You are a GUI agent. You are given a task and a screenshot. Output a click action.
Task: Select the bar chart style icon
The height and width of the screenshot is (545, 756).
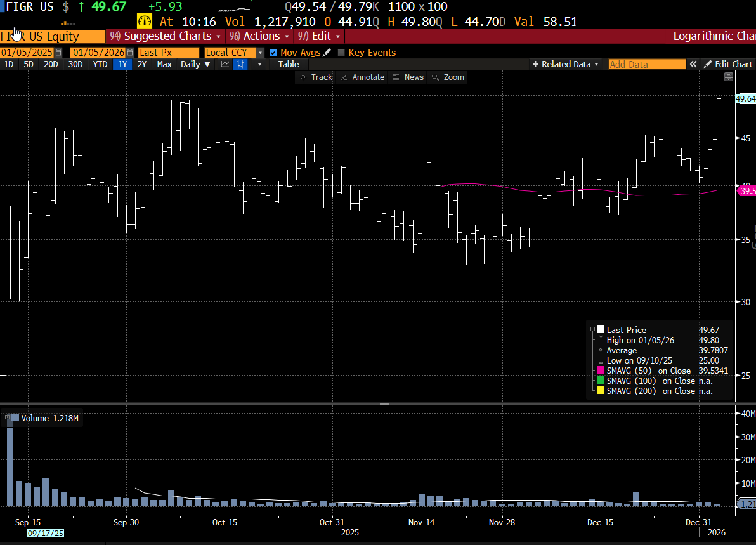pos(240,64)
